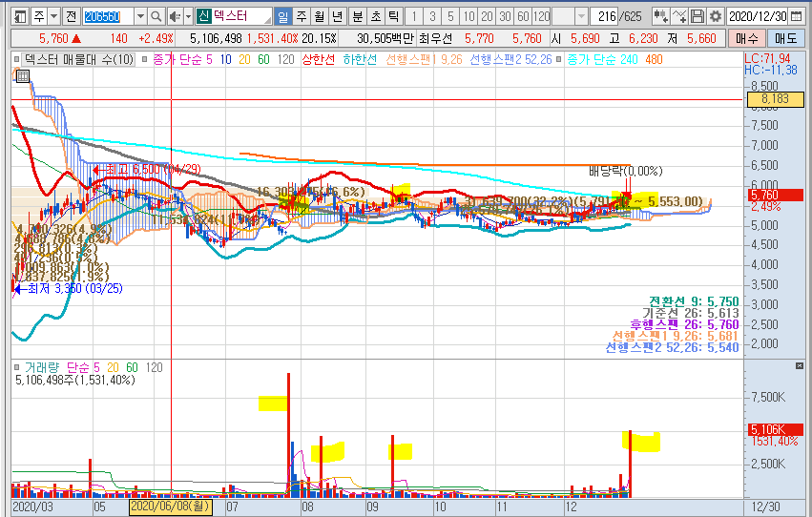The height and width of the screenshot is (517, 812).
Task: Open the stock code search magnifier
Action: (x=156, y=17)
